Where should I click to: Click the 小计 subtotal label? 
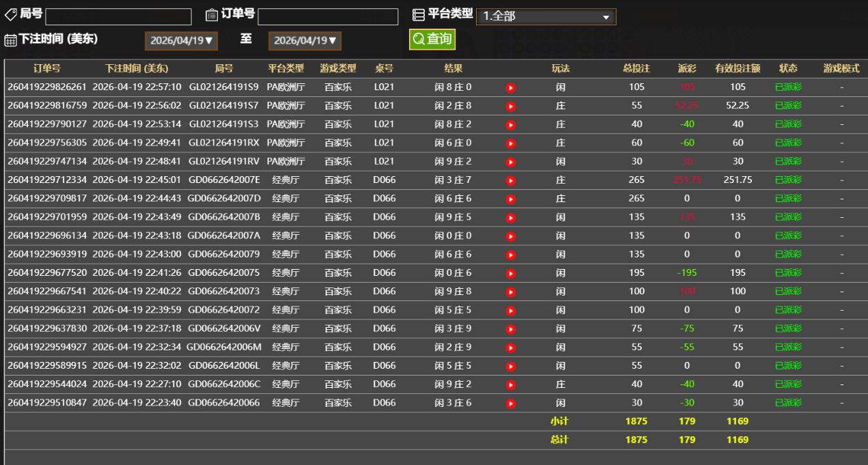pos(559,421)
